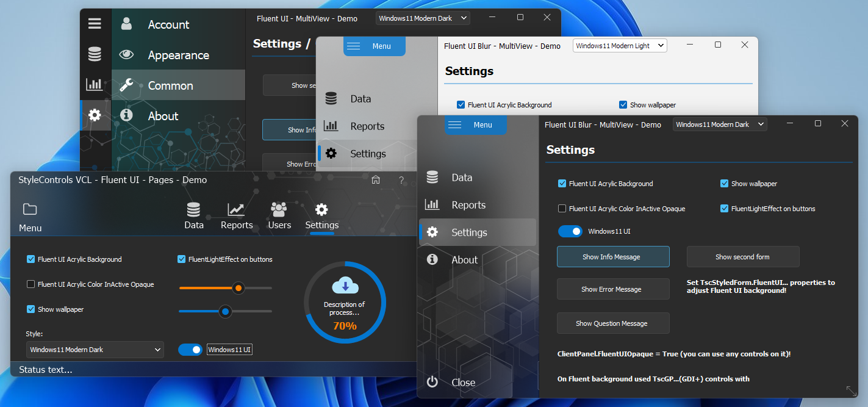This screenshot has height=407, width=868.
Task: Open style dropdown in dark MultiView Demo title bar
Action: 423,18
